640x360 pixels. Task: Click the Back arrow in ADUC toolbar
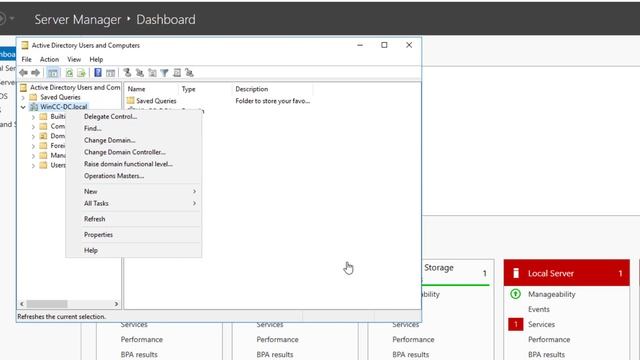24,73
